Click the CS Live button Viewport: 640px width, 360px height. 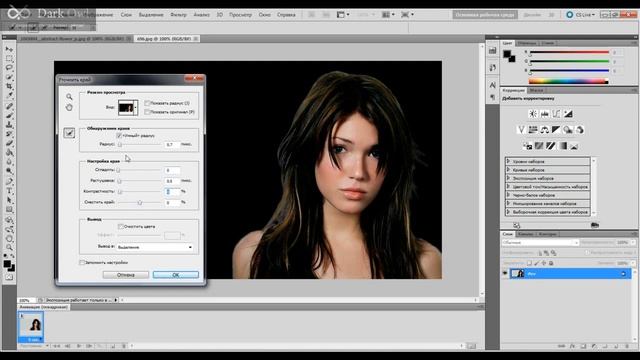(580, 15)
